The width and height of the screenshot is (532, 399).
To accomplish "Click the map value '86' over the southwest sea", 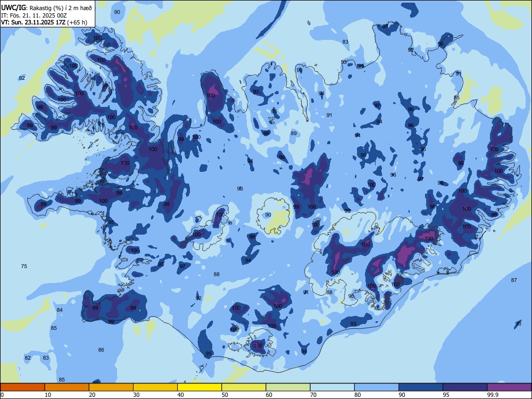I will click(x=101, y=350).
